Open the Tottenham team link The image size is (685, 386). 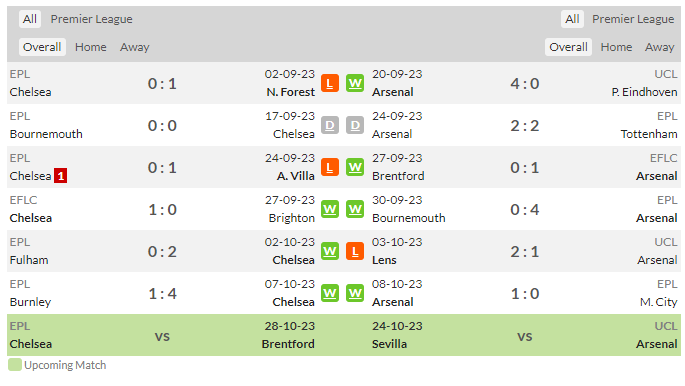[x=649, y=134]
